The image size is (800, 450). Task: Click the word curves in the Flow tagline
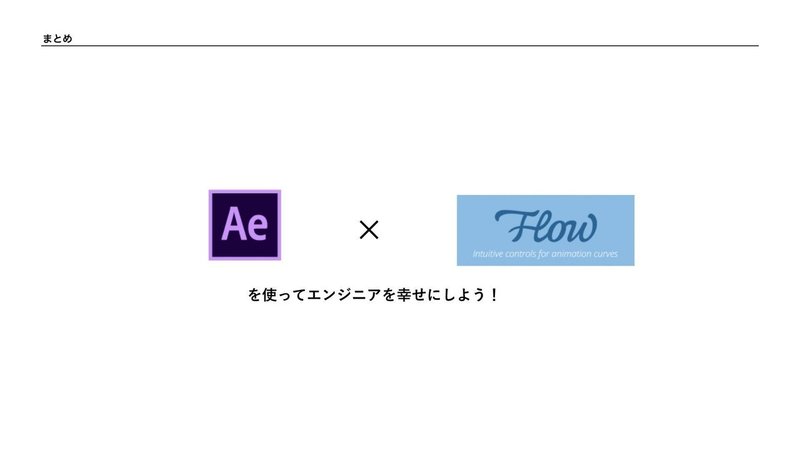tap(604, 254)
